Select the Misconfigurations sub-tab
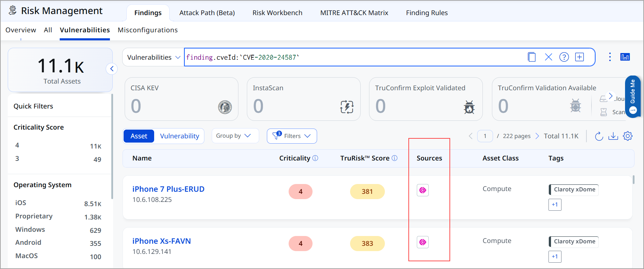644x269 pixels. point(148,30)
